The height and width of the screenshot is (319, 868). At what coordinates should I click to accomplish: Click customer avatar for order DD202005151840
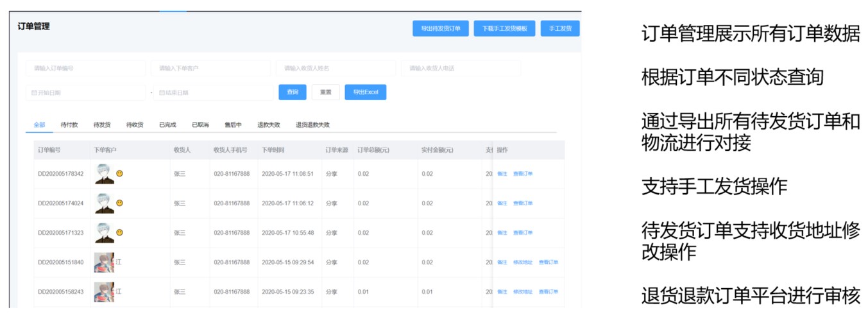tap(103, 263)
